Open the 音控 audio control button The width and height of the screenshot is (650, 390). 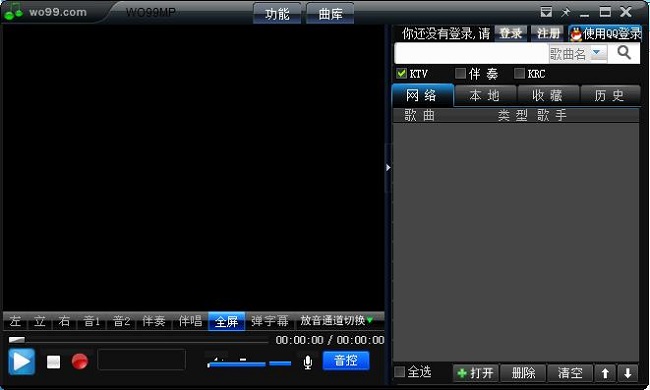346,361
